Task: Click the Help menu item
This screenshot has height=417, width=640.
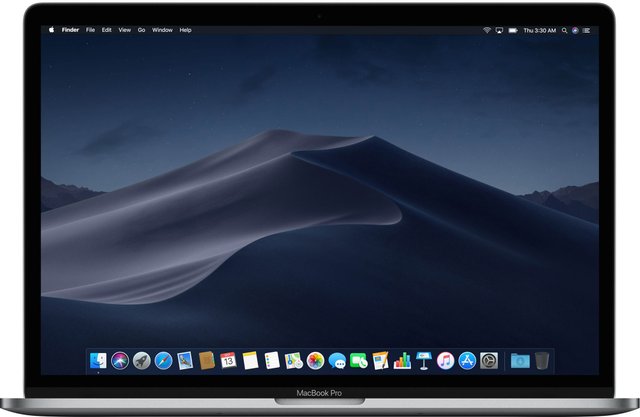Action: tap(185, 31)
